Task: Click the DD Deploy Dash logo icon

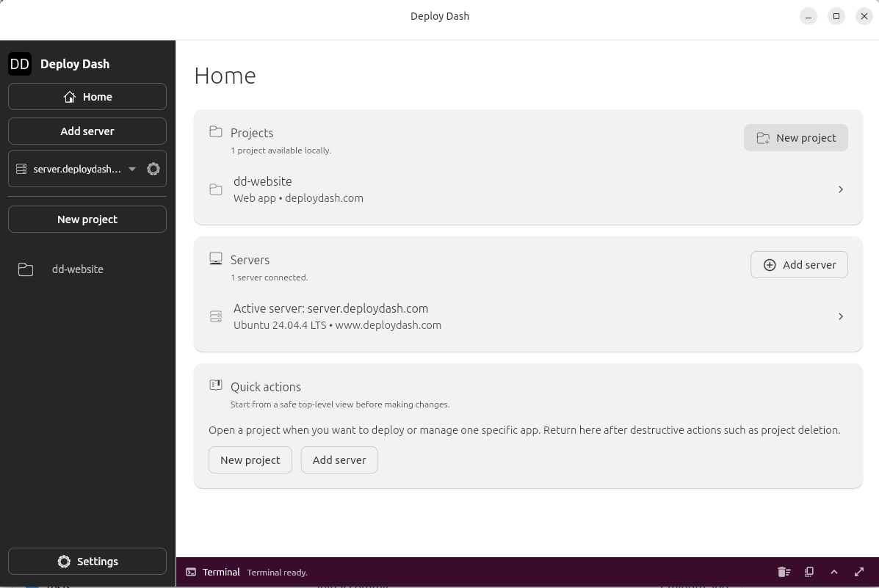Action: (x=20, y=64)
